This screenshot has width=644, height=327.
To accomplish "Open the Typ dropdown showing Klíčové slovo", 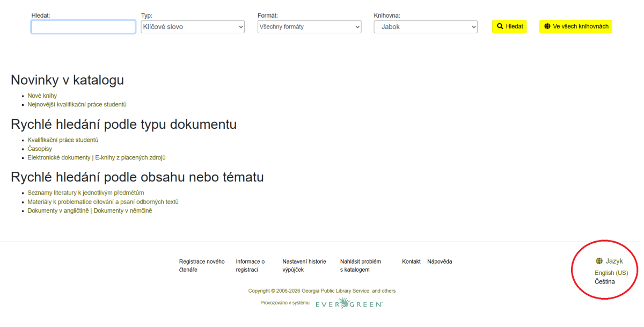I will (x=193, y=27).
